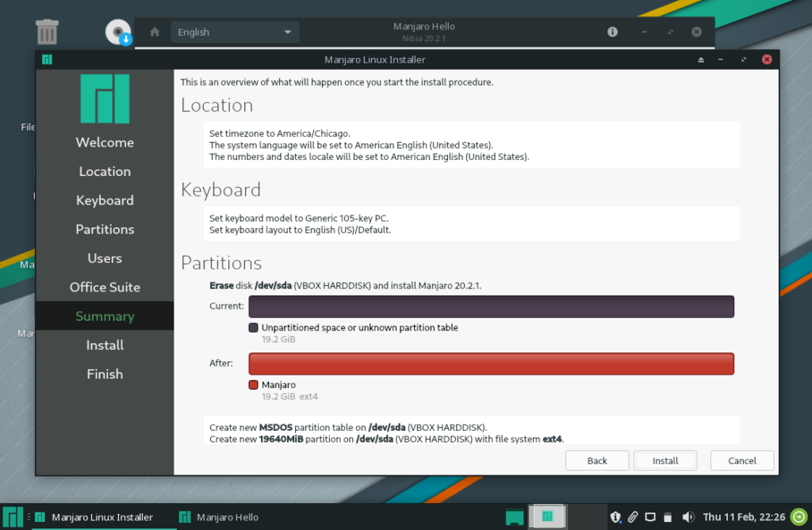Click the 'Unpartitioned space or unknown partition table' label
This screenshot has height=530, width=812.
tap(359, 328)
